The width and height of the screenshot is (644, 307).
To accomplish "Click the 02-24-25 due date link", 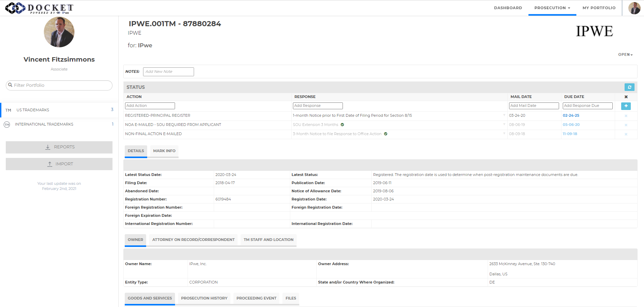I will [x=571, y=116].
